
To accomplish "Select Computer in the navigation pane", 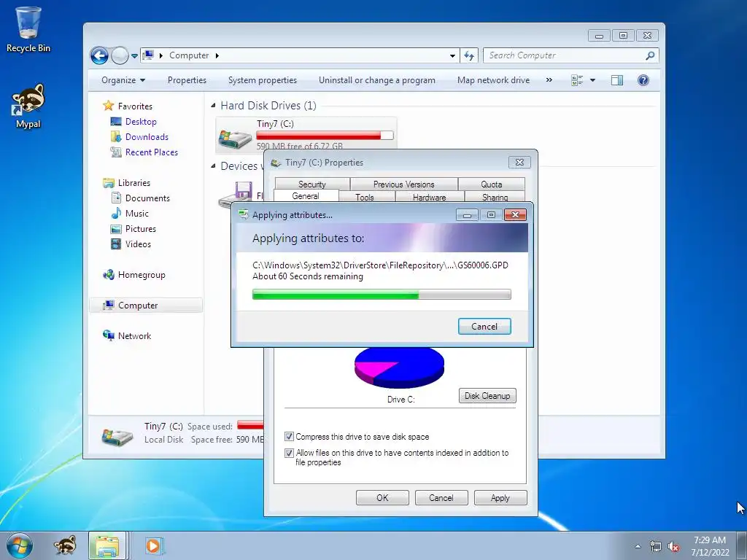I will pos(146,306).
